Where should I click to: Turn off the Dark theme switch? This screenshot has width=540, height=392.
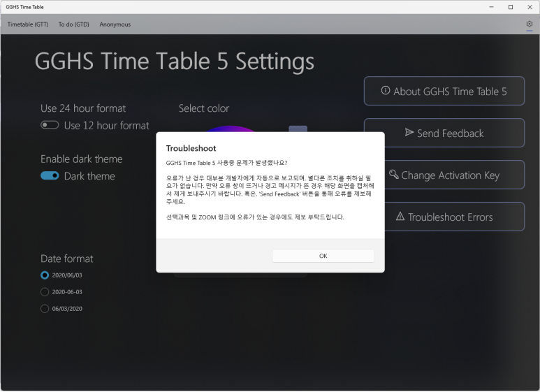(x=50, y=175)
